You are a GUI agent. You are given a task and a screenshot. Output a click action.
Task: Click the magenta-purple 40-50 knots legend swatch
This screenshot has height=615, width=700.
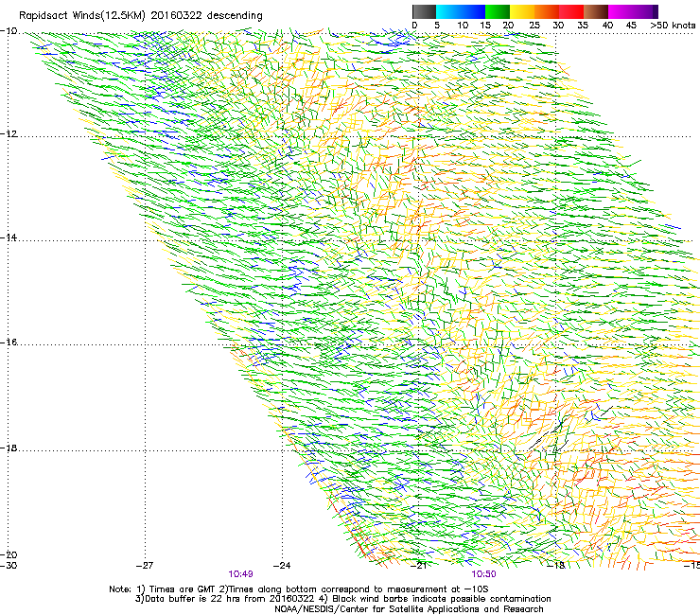633,11
